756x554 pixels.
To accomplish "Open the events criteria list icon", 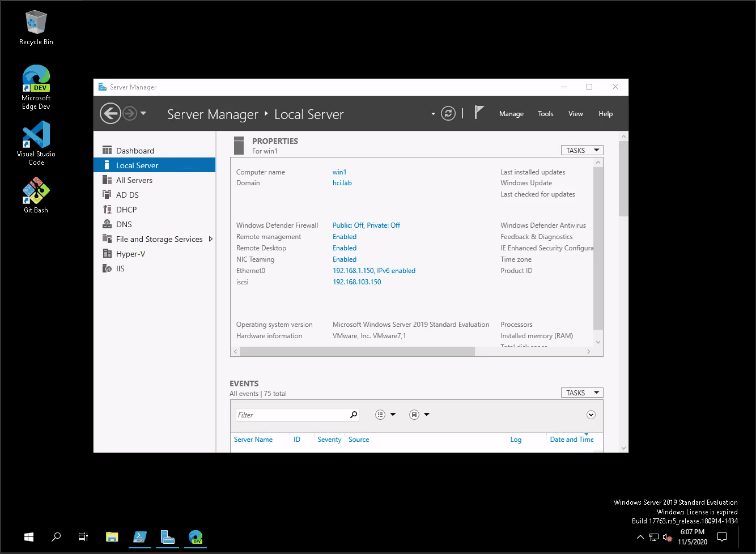I will pos(380,415).
